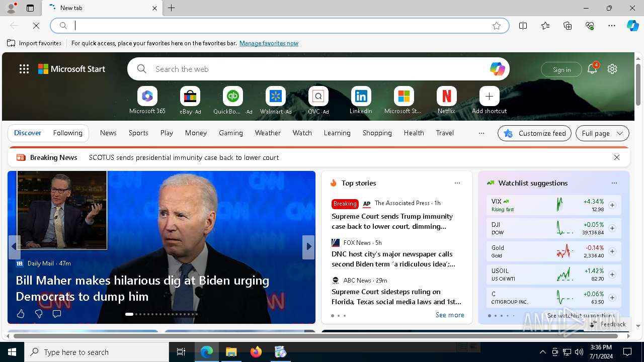
Task: Click Import favorites
Action: tap(34, 43)
